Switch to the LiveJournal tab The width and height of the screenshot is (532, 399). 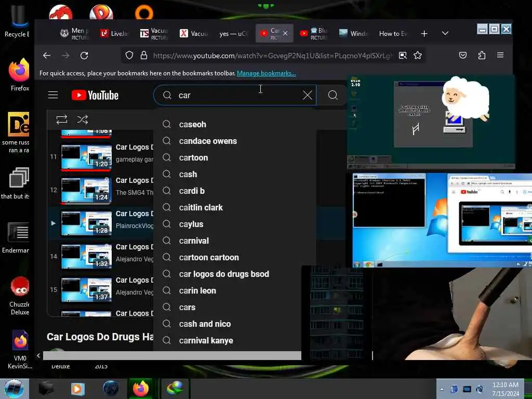(115, 34)
